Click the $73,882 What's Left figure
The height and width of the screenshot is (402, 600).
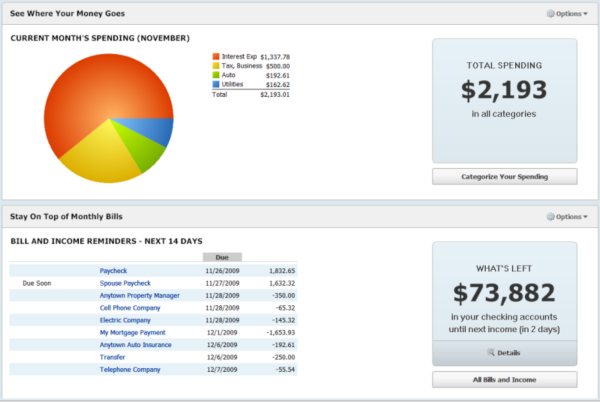point(504,293)
